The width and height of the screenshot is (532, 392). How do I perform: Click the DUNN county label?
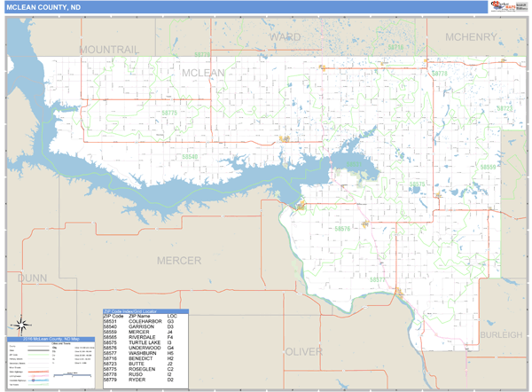click(32, 278)
